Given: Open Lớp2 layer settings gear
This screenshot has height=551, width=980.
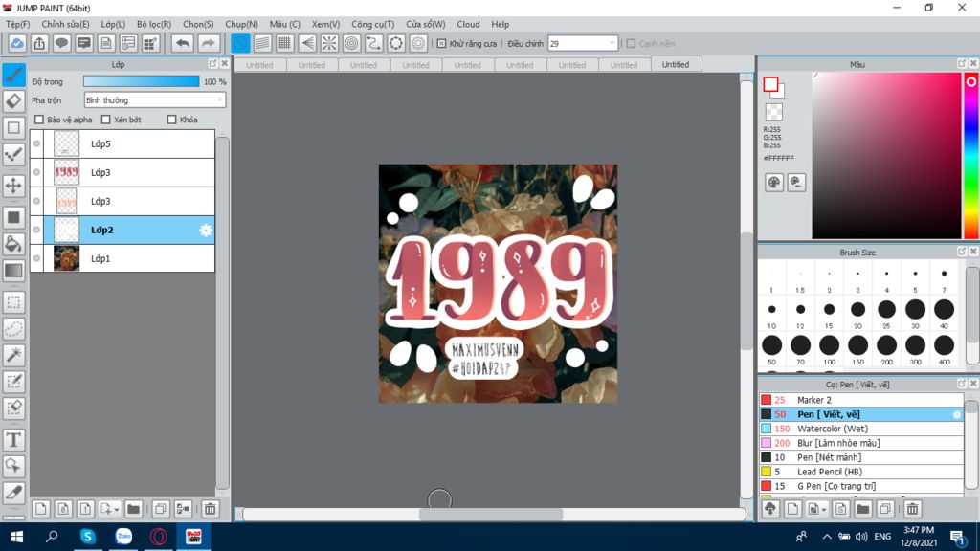Looking at the screenshot, I should pyautogui.click(x=206, y=230).
